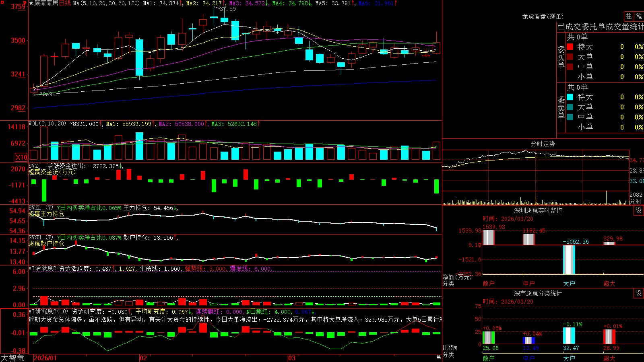644x362 pixels.
Task: Click the 散户持仓: 13.556 value
Action: click(x=148, y=237)
